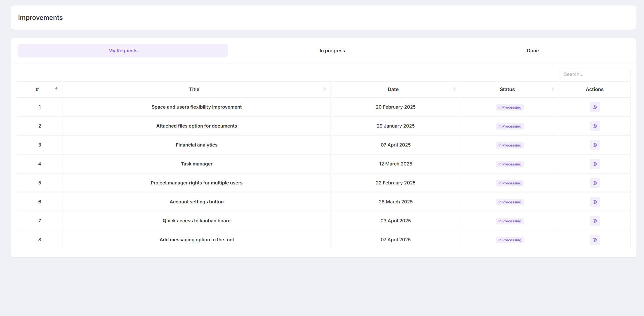Image resolution: width=644 pixels, height=316 pixels.
Task: Click In Processing badge for Task manager row
Action: 509,164
